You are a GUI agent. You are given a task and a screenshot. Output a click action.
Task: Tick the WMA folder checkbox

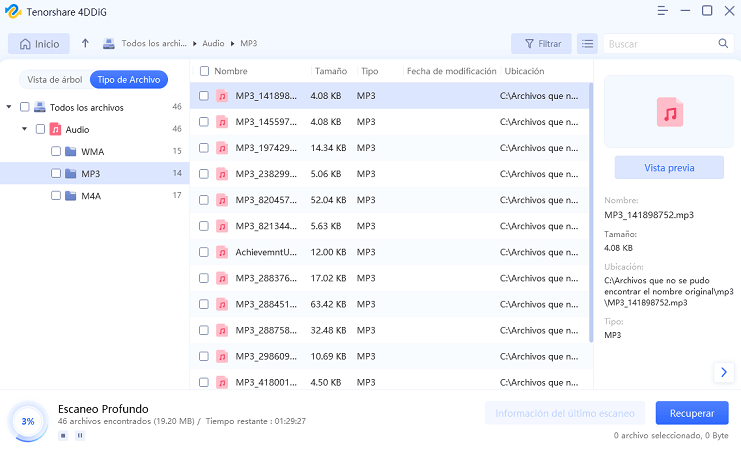[56, 151]
